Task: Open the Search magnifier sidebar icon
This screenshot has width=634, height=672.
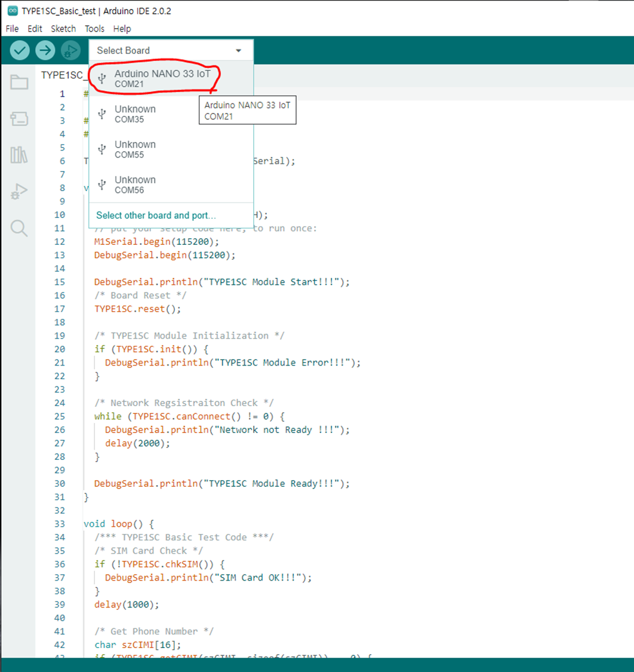Action: 19,228
